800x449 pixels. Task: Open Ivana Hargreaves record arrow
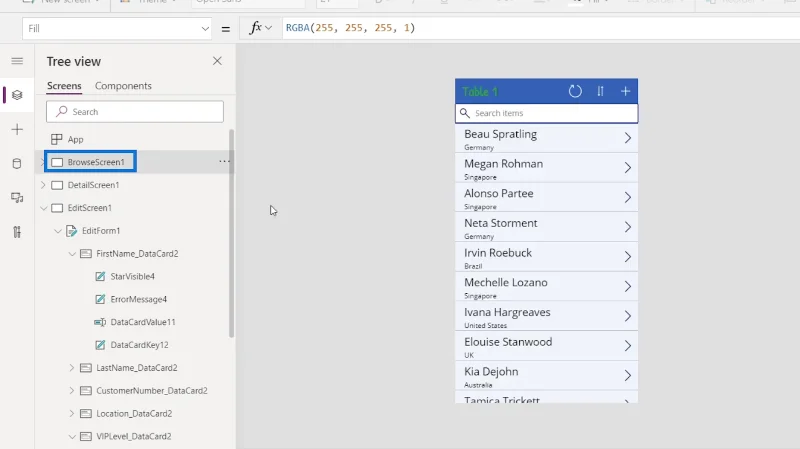[x=628, y=316]
